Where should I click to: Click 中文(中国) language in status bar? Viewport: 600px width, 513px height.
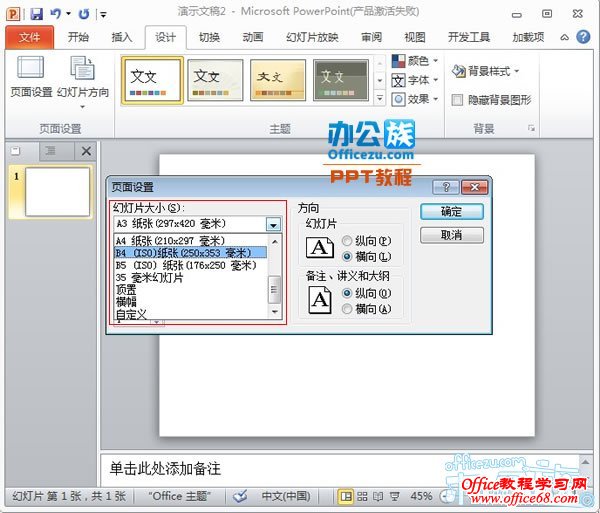pyautogui.click(x=286, y=497)
